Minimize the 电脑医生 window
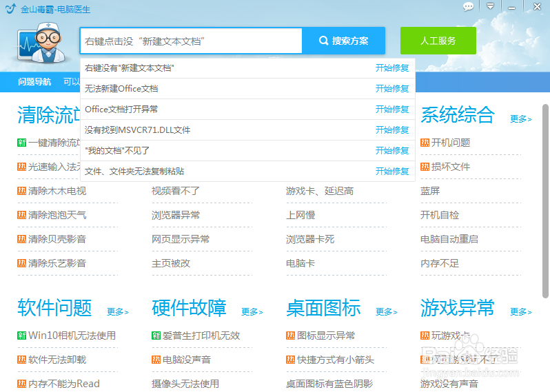 click(x=512, y=7)
